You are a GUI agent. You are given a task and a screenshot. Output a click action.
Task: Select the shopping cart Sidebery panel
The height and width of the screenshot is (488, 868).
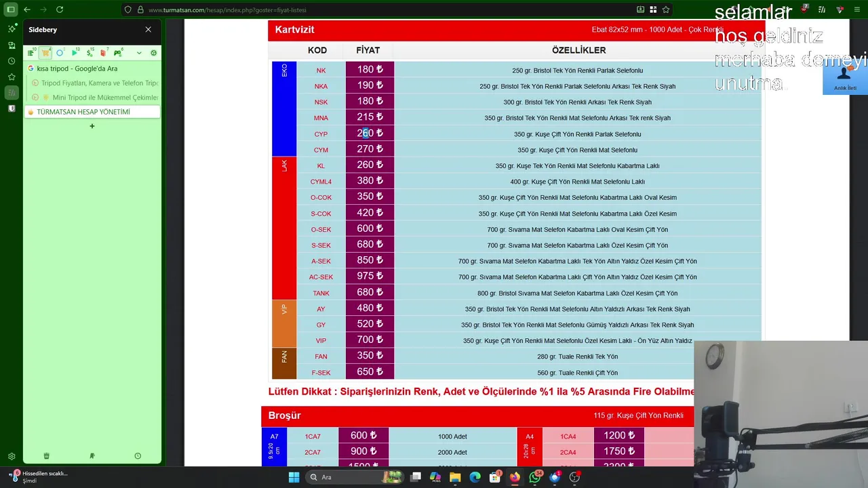coord(45,52)
